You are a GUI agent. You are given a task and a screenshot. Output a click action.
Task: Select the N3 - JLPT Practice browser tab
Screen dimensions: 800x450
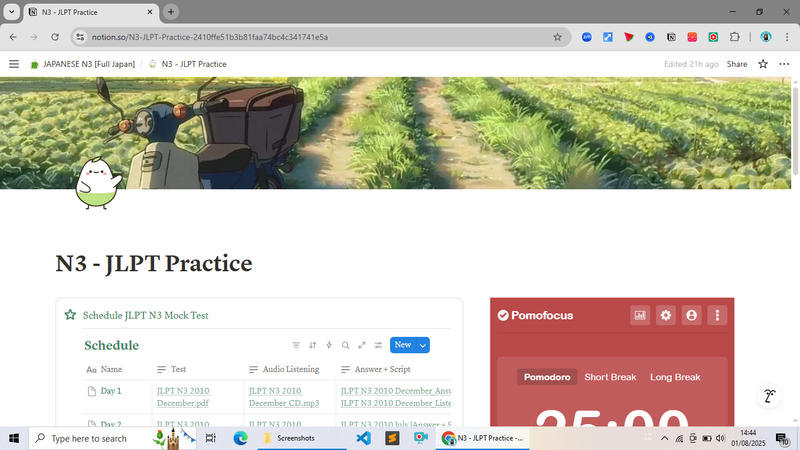[x=92, y=12]
